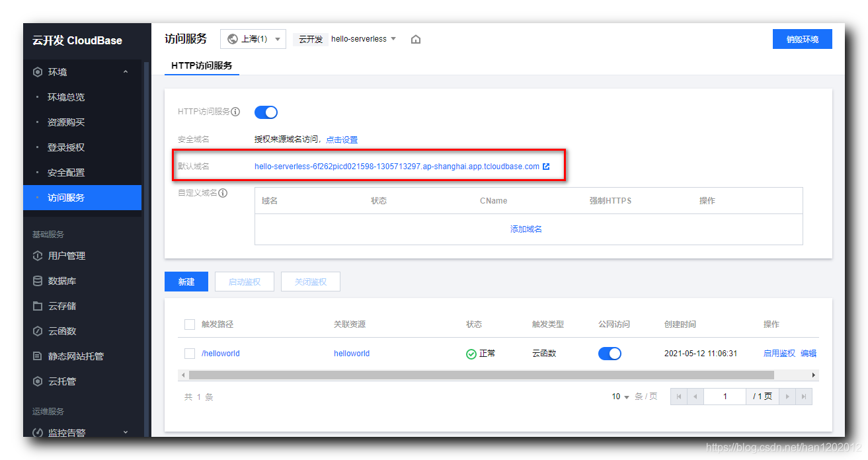Viewport: 868px width, 460px height.
Task: Click the 数据库 database icon
Action: click(x=38, y=281)
